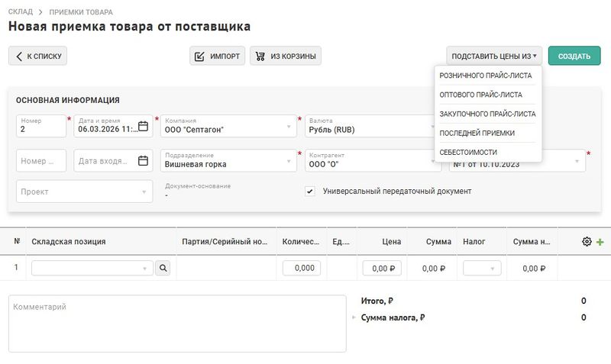Viewport: 611px width, 364px height.
Task: Click the Подставить цены из button
Action: (x=494, y=56)
